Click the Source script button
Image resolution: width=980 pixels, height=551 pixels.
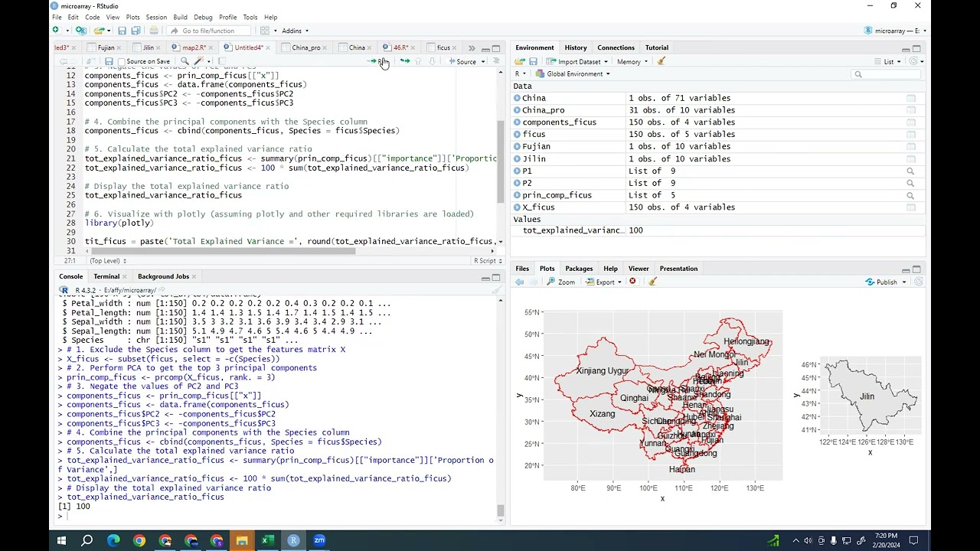click(463, 61)
